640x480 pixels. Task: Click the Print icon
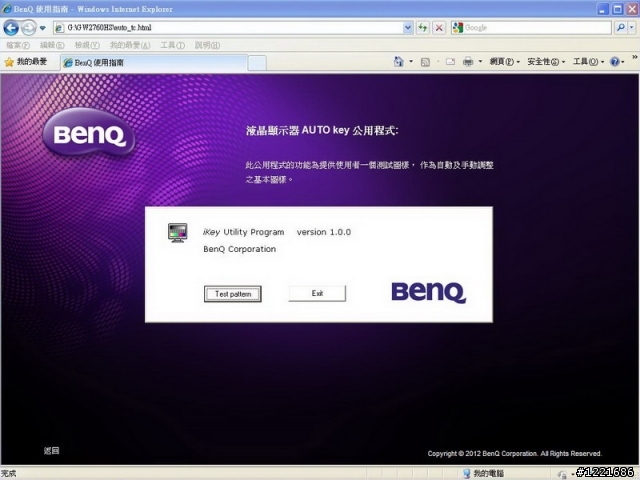coord(468,62)
